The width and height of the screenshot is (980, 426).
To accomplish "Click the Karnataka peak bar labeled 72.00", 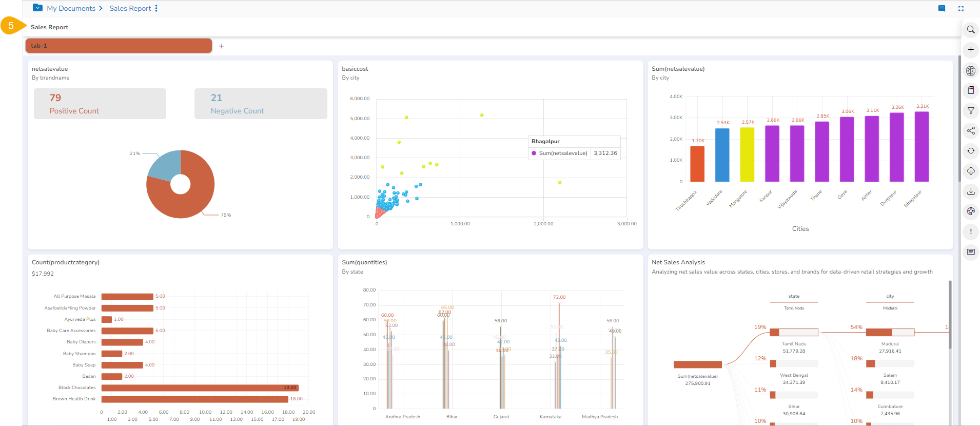I will (559, 355).
